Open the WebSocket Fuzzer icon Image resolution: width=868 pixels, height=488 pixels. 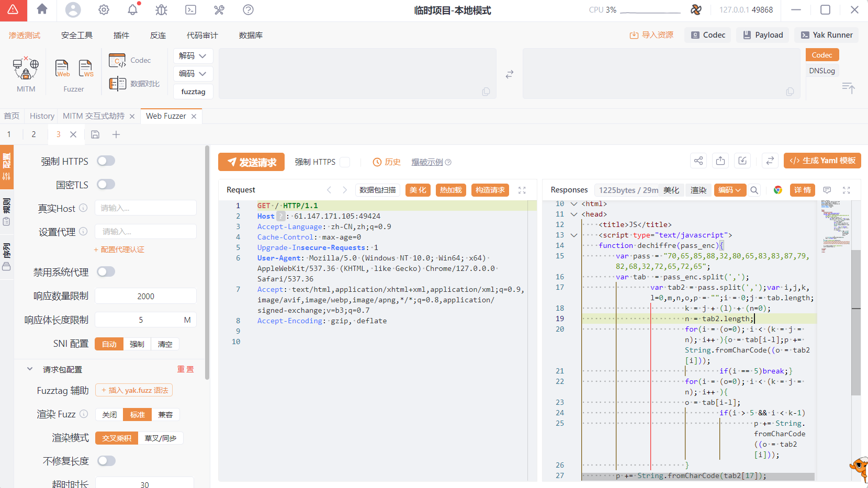(85, 69)
